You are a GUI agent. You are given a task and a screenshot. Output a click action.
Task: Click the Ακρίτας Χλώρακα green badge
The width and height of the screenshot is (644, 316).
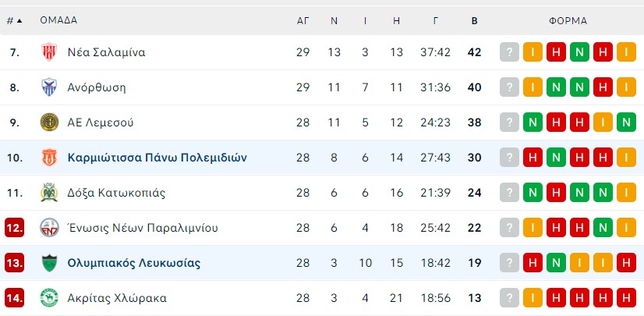point(49,298)
